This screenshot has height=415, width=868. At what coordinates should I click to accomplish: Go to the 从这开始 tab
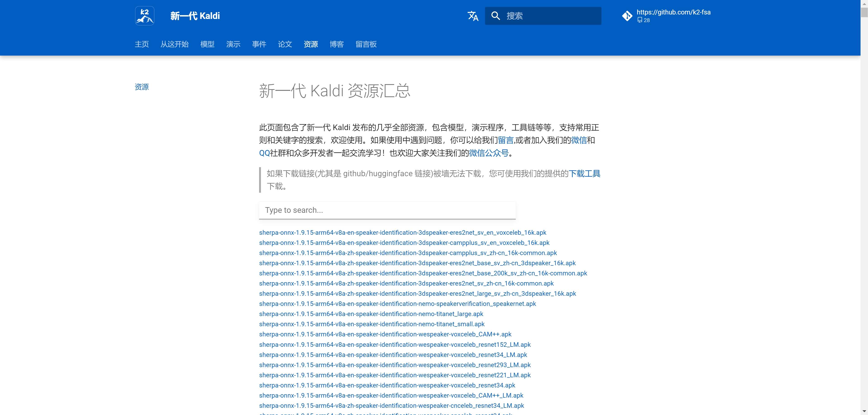coord(174,44)
